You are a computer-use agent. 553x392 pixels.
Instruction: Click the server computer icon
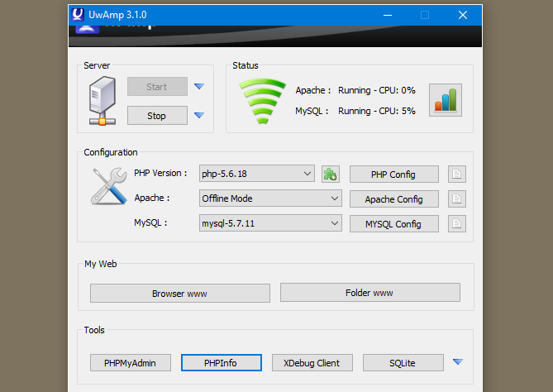(102, 101)
